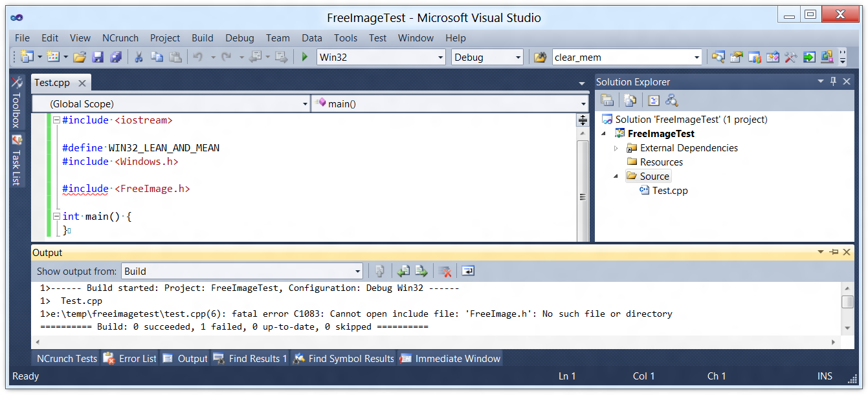The image size is (868, 395).
Task: Open the Toolbox hammer-and-wrench toolbar icon
Action: [x=790, y=57]
